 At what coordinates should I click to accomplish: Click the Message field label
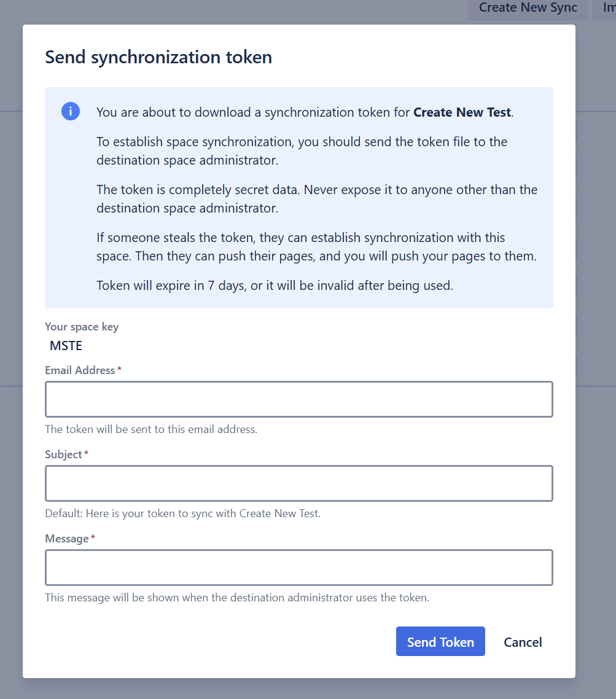pos(67,539)
